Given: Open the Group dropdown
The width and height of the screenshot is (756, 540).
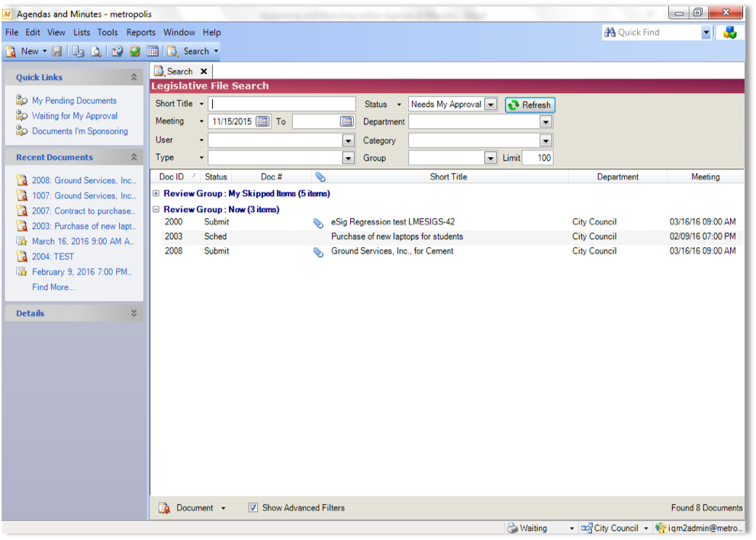Looking at the screenshot, I should pyautogui.click(x=491, y=158).
